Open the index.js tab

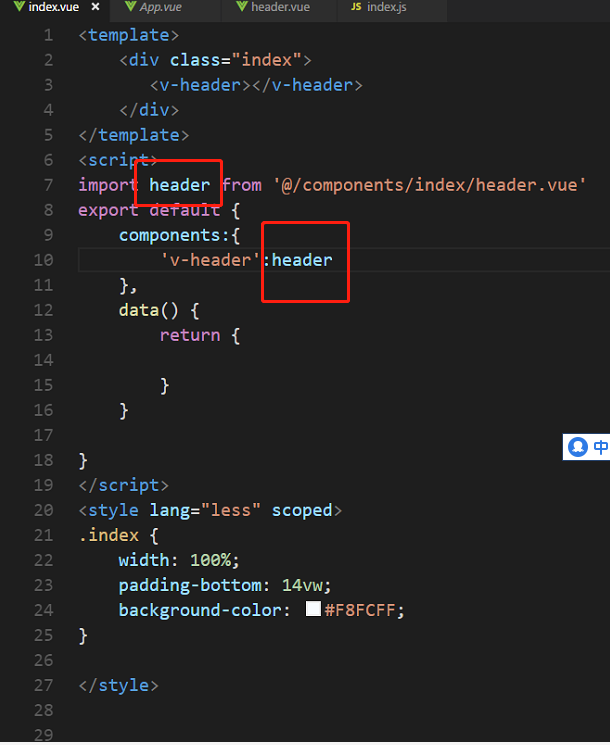[x=386, y=8]
